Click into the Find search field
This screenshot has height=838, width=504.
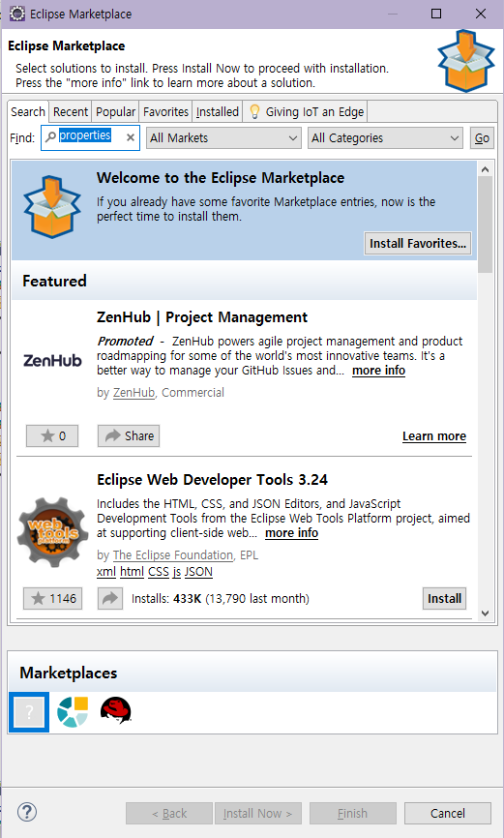(x=90, y=137)
